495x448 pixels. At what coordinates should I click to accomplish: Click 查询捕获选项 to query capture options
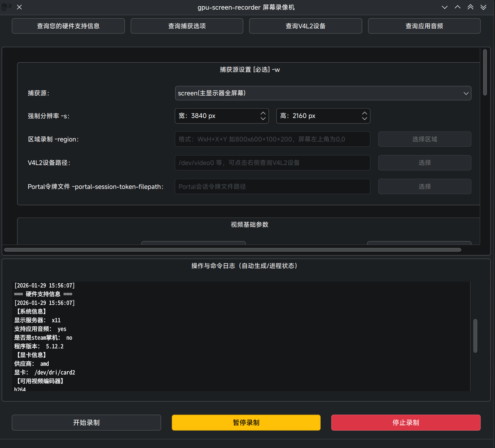[x=187, y=26]
